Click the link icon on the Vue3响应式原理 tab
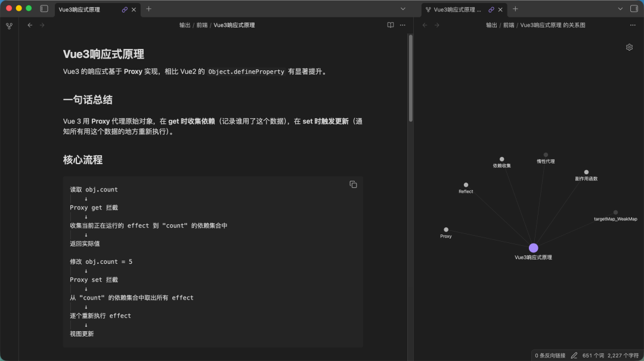The image size is (644, 361). click(125, 10)
